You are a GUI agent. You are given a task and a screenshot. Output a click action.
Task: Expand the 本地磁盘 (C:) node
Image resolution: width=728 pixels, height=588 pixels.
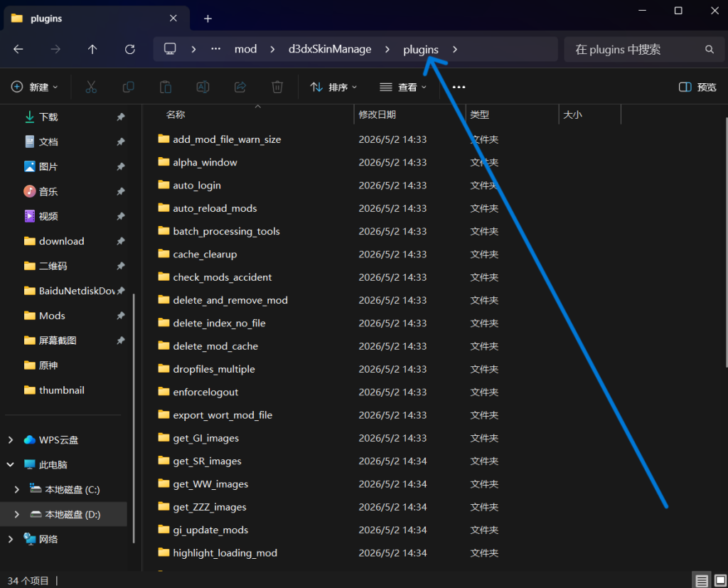click(x=17, y=490)
